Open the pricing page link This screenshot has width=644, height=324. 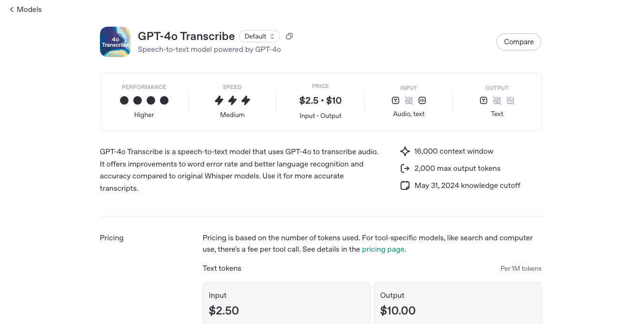pyautogui.click(x=383, y=249)
